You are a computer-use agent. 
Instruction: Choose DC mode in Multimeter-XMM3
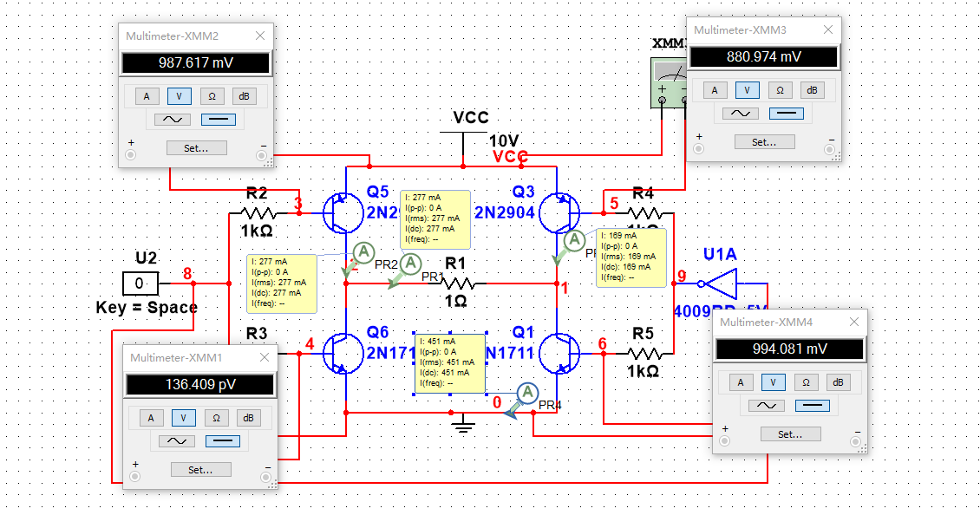click(787, 113)
